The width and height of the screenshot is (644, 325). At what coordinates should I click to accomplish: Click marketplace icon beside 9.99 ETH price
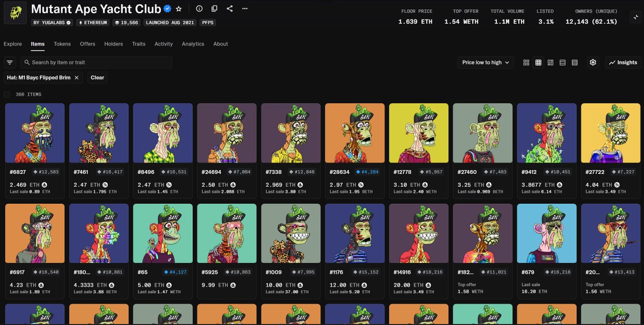pyautogui.click(x=233, y=285)
